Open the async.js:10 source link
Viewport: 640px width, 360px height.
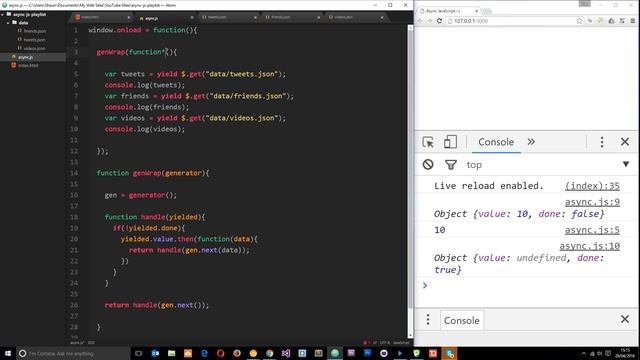coord(589,246)
